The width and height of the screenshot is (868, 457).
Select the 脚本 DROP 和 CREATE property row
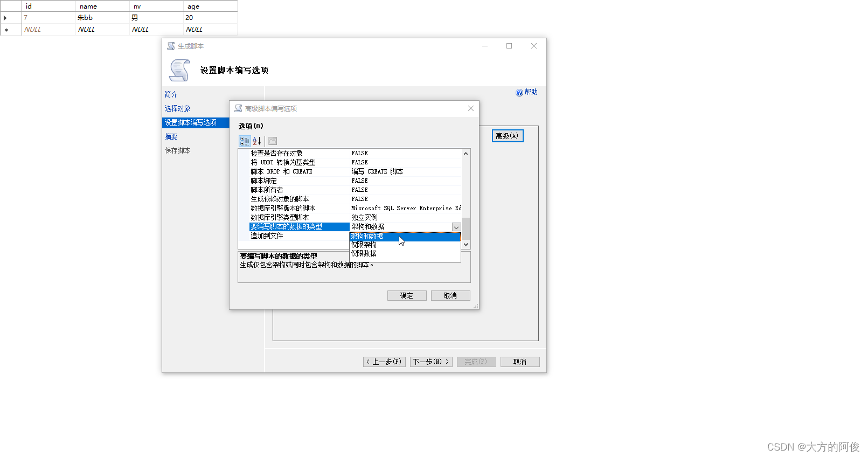click(281, 171)
